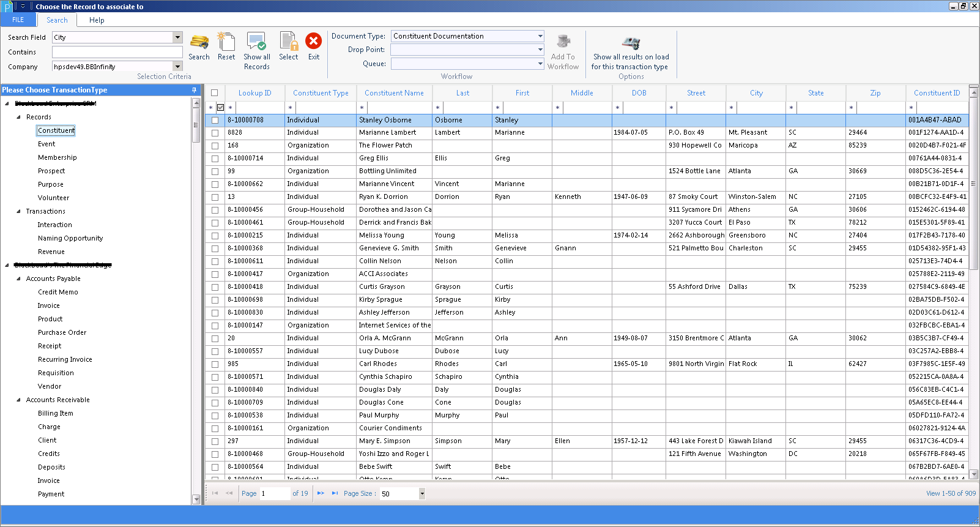Screen dimensions: 980x527
Task: Sort by the Constituent Name column header
Action: click(x=394, y=93)
